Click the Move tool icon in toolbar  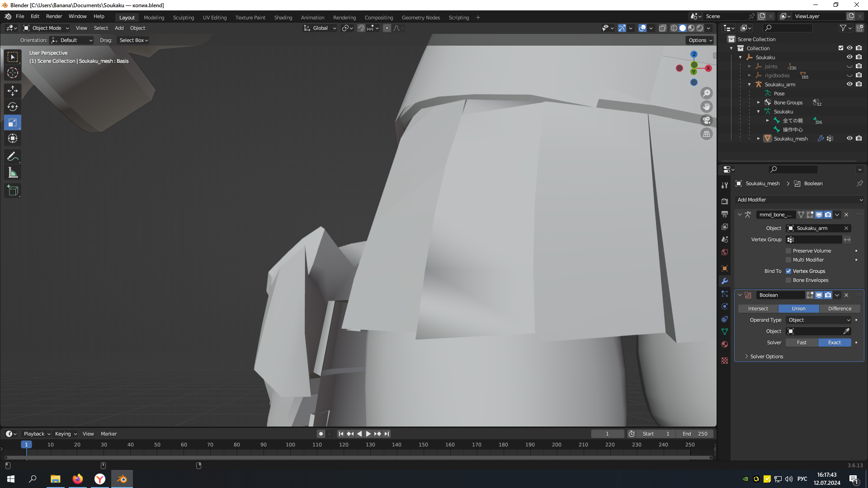coord(13,90)
